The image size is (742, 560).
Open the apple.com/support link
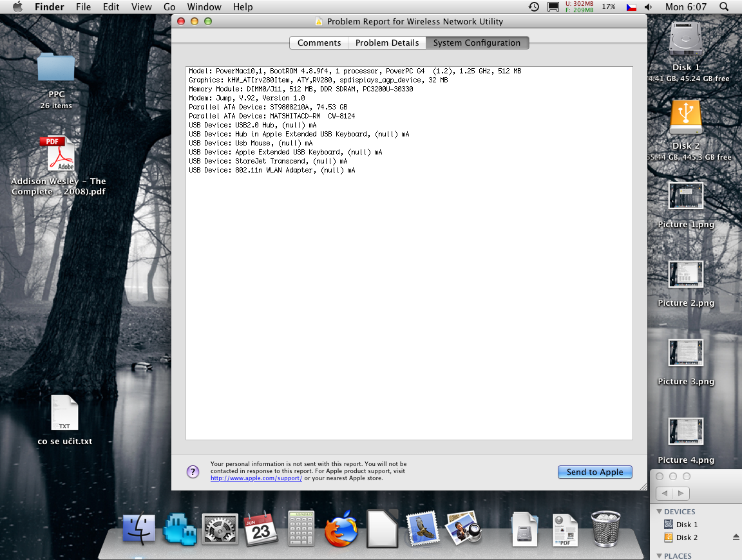click(256, 478)
